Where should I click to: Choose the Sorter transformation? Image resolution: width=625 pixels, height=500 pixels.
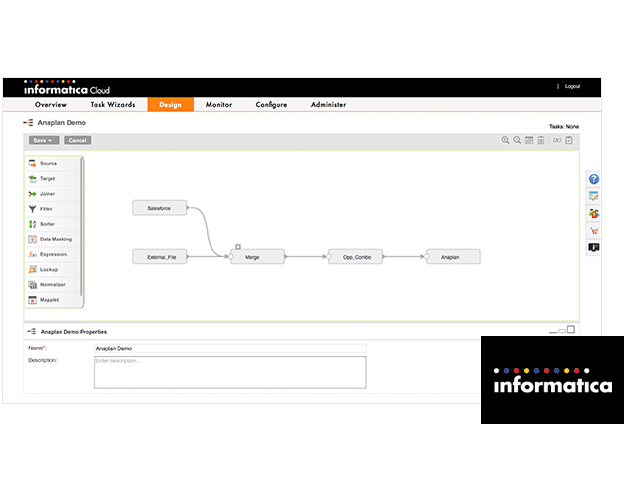point(53,224)
